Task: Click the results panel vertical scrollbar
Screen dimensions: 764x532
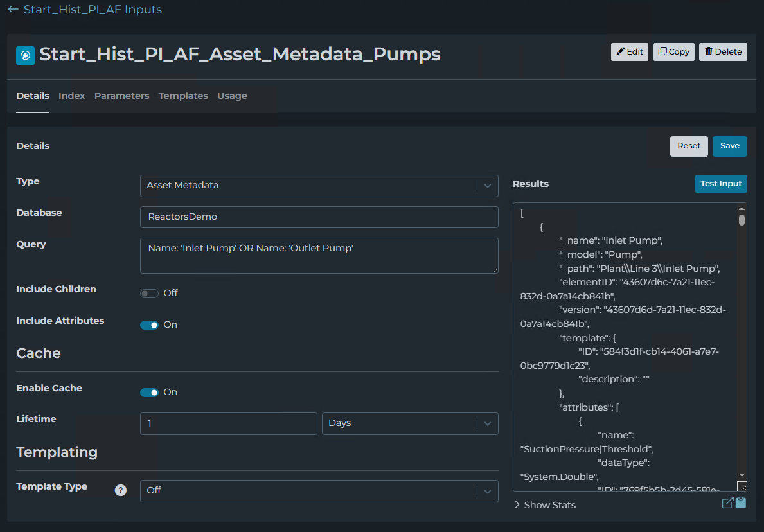Action: coord(742,321)
